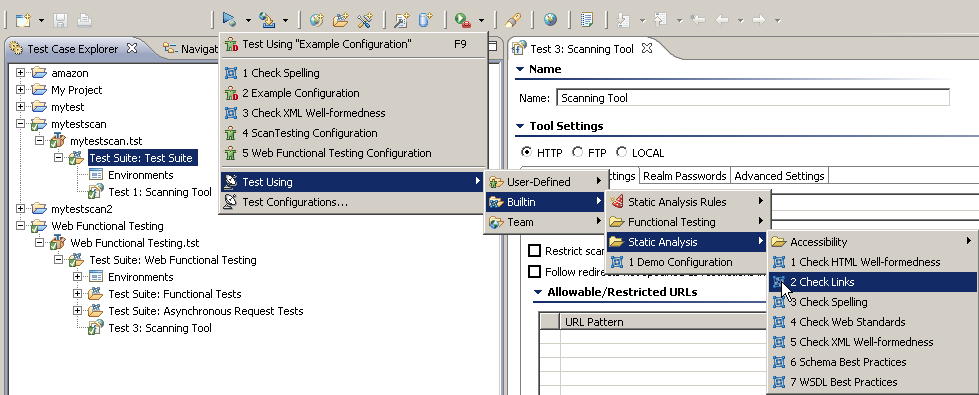The width and height of the screenshot is (979, 395).
Task: Click the Save toolbar icon
Action: pos(61,21)
